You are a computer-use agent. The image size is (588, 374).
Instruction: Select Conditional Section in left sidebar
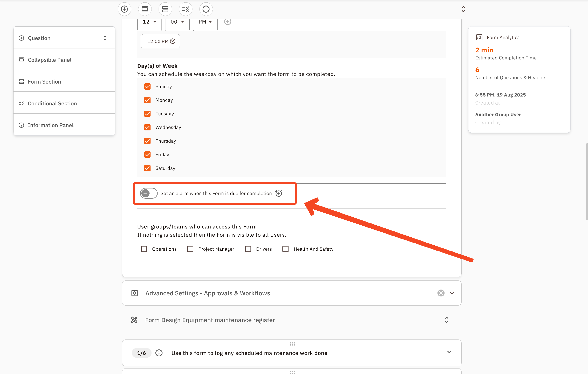(52, 103)
